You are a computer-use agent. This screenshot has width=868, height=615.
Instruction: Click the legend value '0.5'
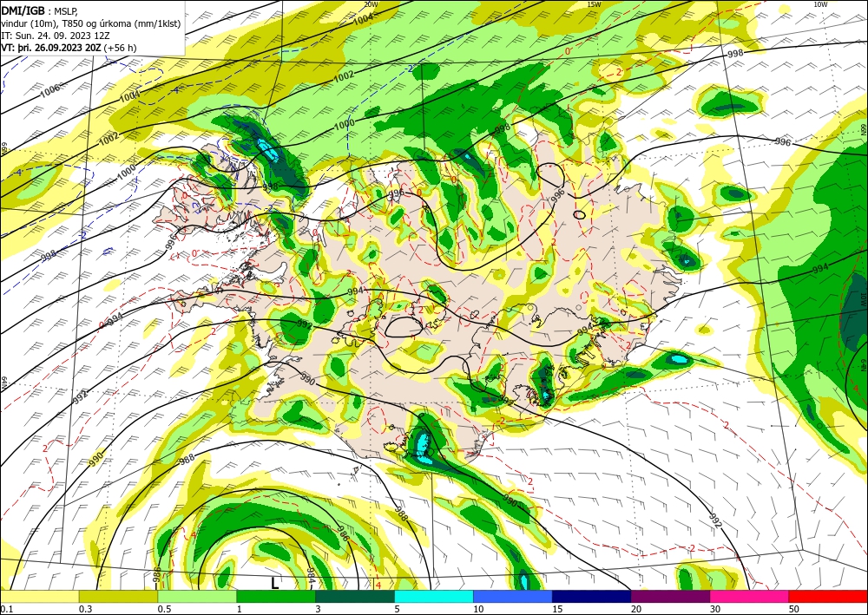click(164, 609)
